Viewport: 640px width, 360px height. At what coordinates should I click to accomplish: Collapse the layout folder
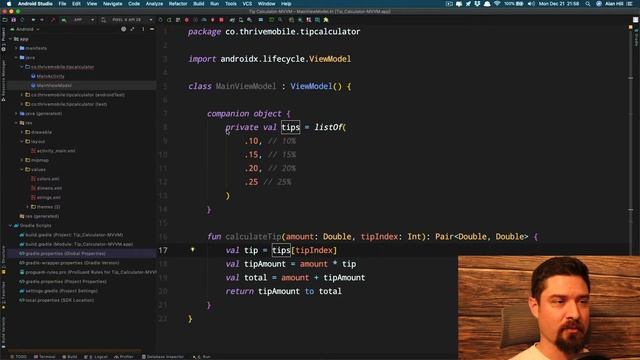[x=22, y=142]
